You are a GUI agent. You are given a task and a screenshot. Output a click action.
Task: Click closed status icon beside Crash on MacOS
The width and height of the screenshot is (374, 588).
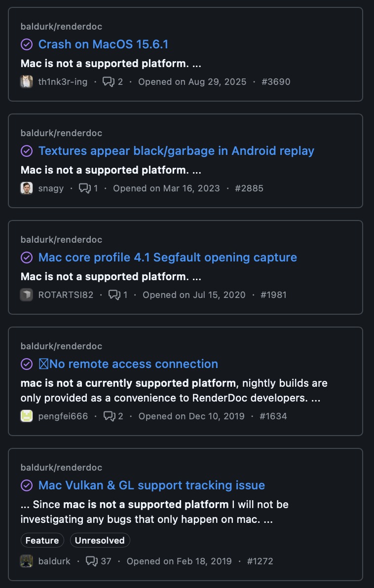(27, 44)
